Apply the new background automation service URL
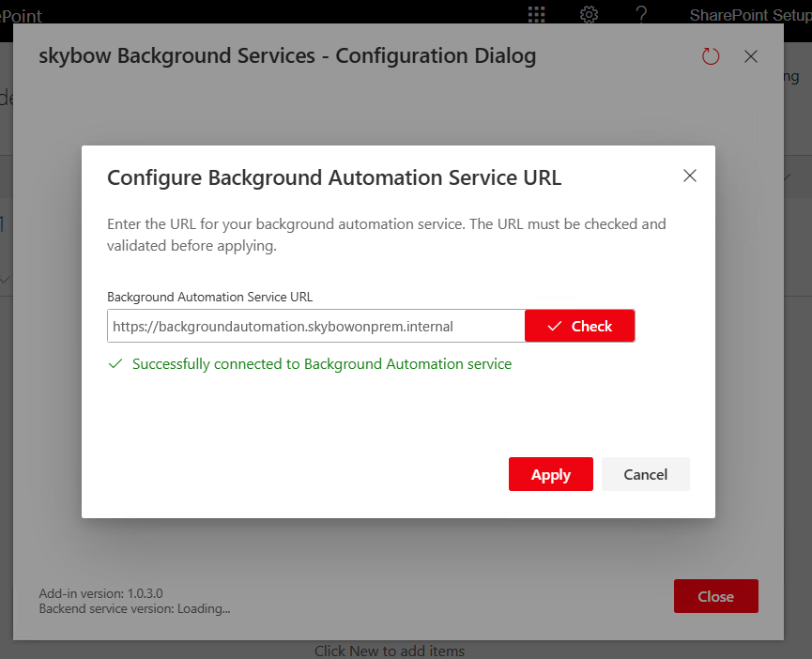Screen dimensions: 812x659 tap(550, 474)
